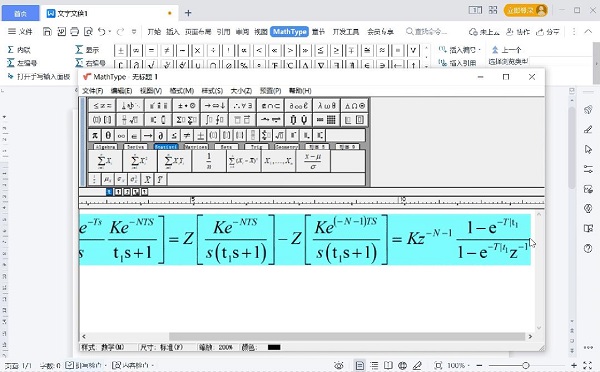Click the black color swatch in status bar
Screen dimensions: 600x372
coord(274,348)
